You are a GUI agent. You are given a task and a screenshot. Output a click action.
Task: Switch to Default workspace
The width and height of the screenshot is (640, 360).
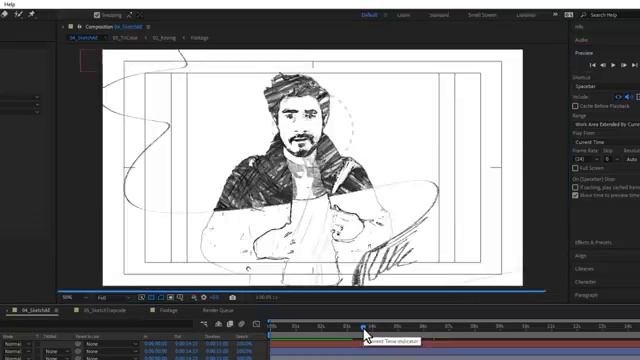(369, 15)
